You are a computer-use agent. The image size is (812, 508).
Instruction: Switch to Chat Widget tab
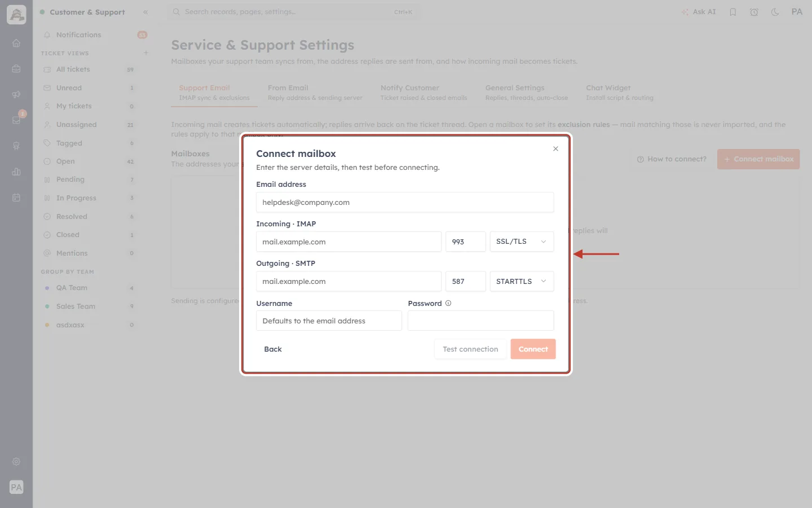(620, 93)
